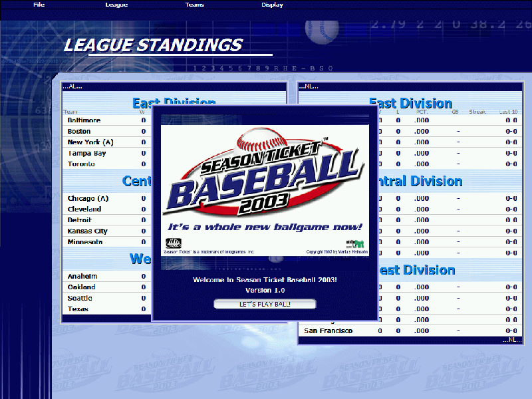Screen dimensions: 532x399
Task: Select Chicago (A) team row
Action: [x=107, y=198]
